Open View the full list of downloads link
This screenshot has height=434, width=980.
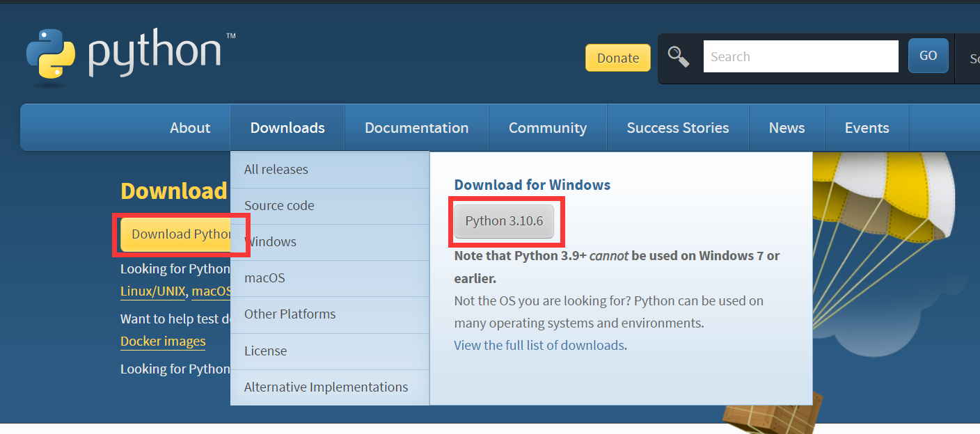[x=539, y=345]
